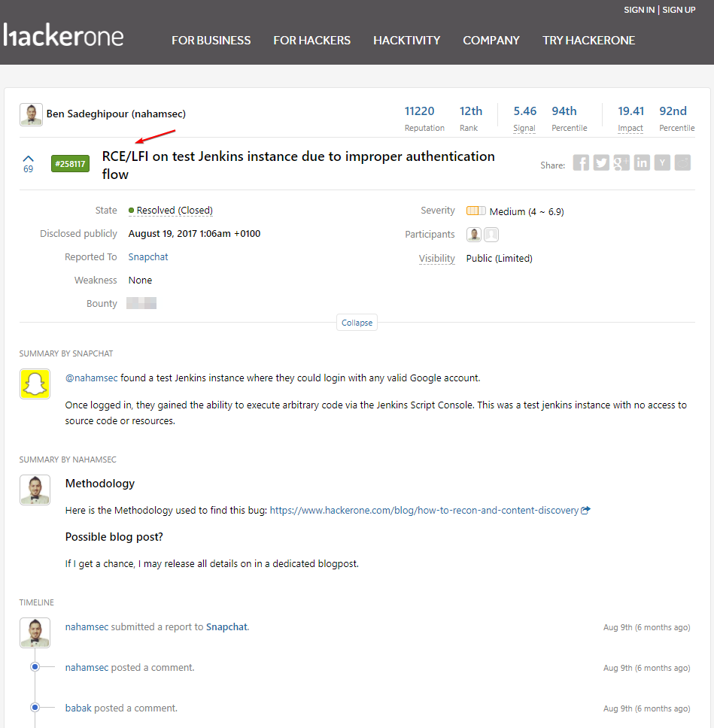The width and height of the screenshot is (714, 728).
Task: Open Company menu
Action: (x=491, y=41)
